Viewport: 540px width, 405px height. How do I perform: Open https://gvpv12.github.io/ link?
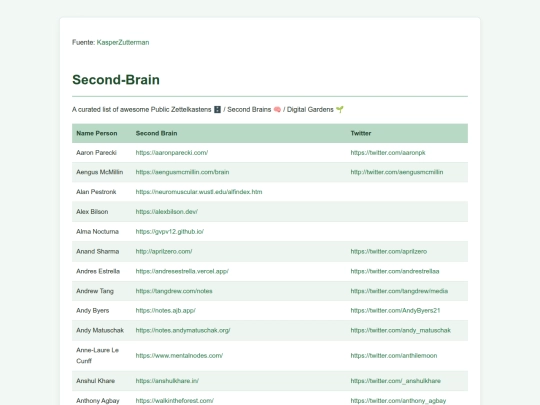pos(170,231)
